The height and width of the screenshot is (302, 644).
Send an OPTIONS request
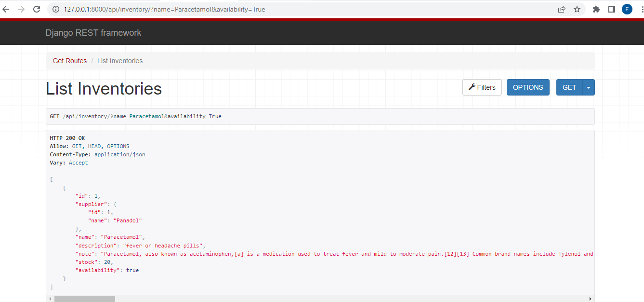(528, 87)
